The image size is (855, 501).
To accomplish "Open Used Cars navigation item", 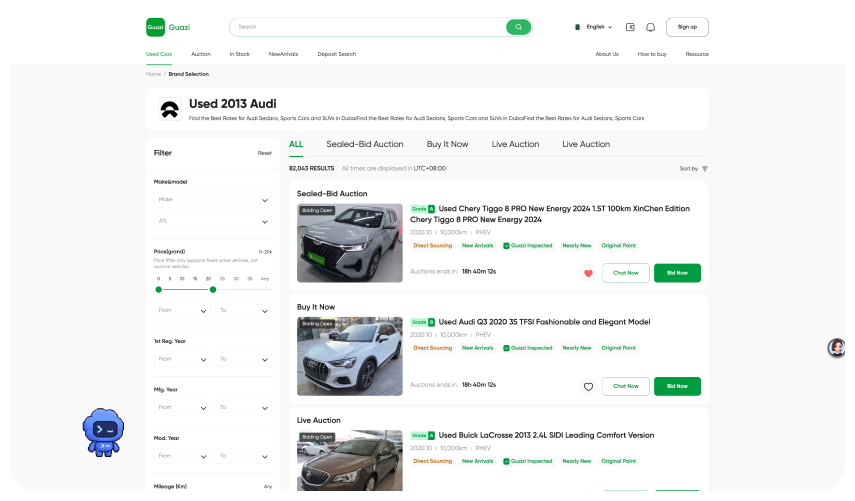I will tap(159, 54).
